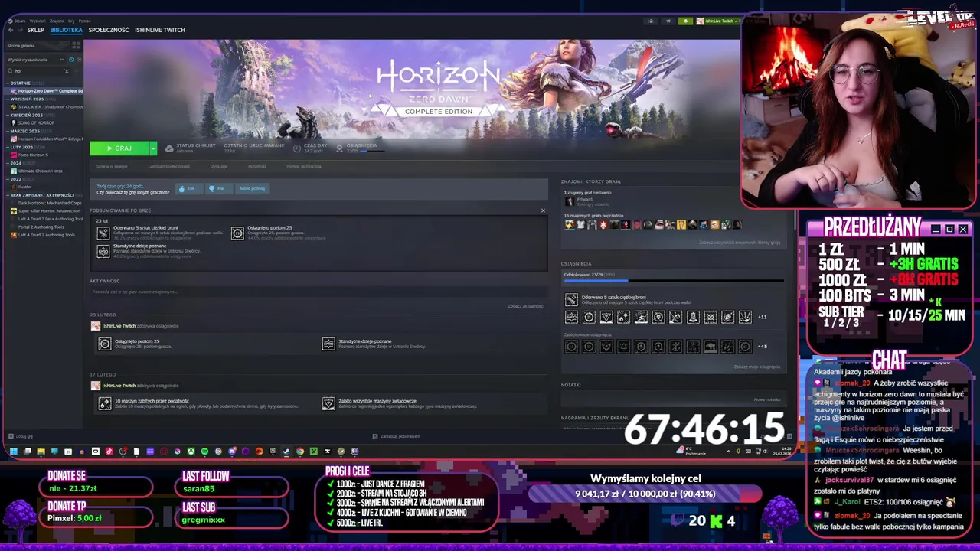
Task: Open the ISHINLIVE TWITCH profile tab
Action: [x=160, y=30]
